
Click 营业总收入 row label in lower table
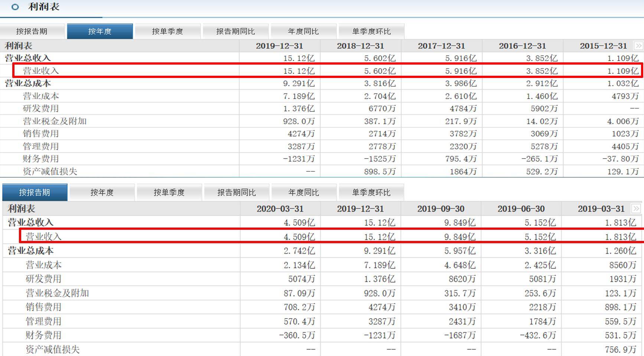coord(30,222)
